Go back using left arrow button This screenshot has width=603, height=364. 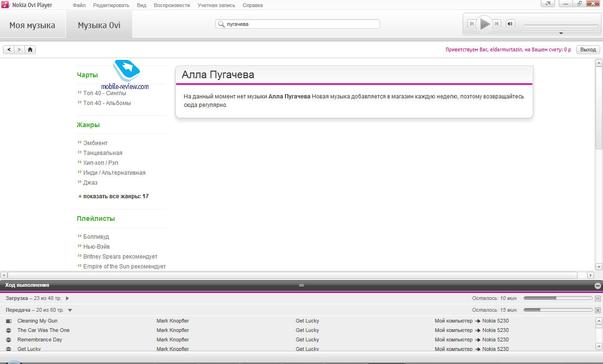(9, 49)
